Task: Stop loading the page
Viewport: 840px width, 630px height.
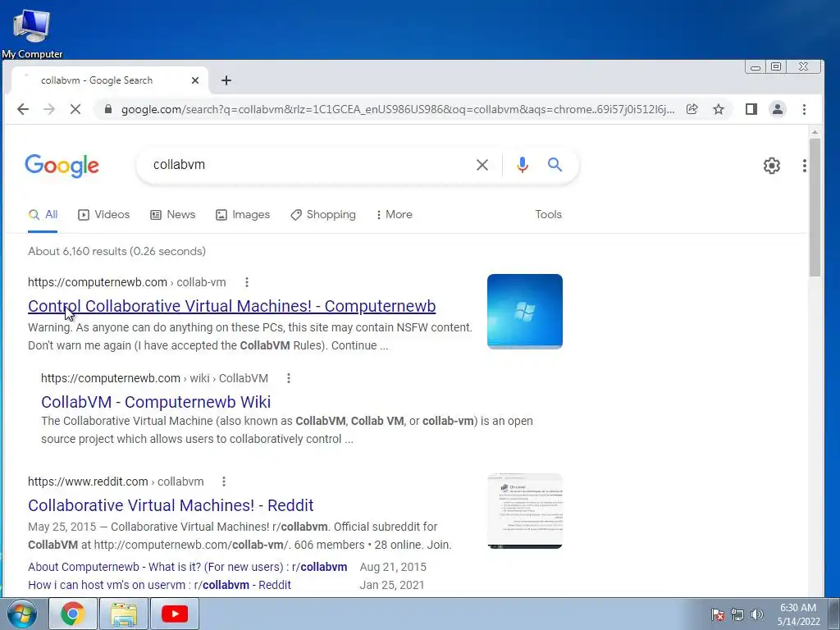Action: point(75,109)
